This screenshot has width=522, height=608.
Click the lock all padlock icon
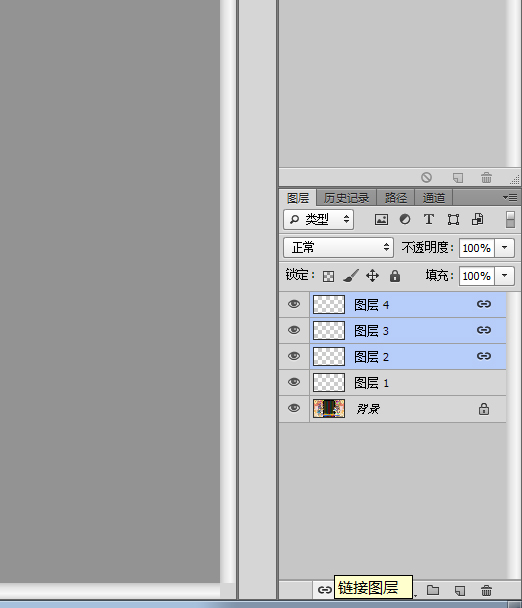395,276
